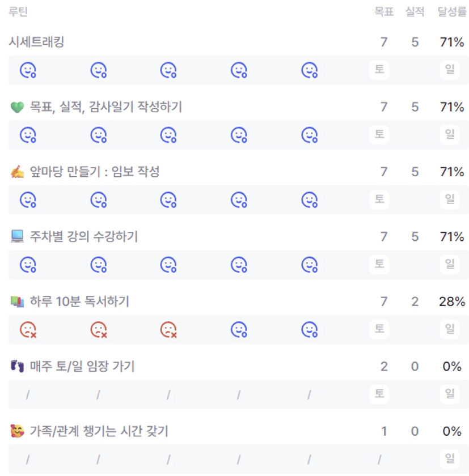Toggle the 일 button under 가족/관계 챙기는 시간 갖기

tap(450, 458)
